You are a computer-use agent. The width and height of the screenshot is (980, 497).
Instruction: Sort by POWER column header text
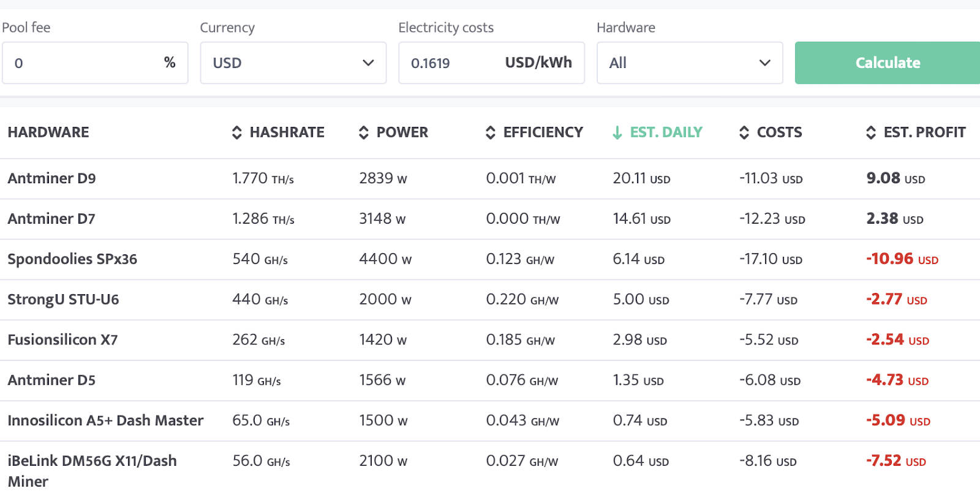pyautogui.click(x=402, y=132)
